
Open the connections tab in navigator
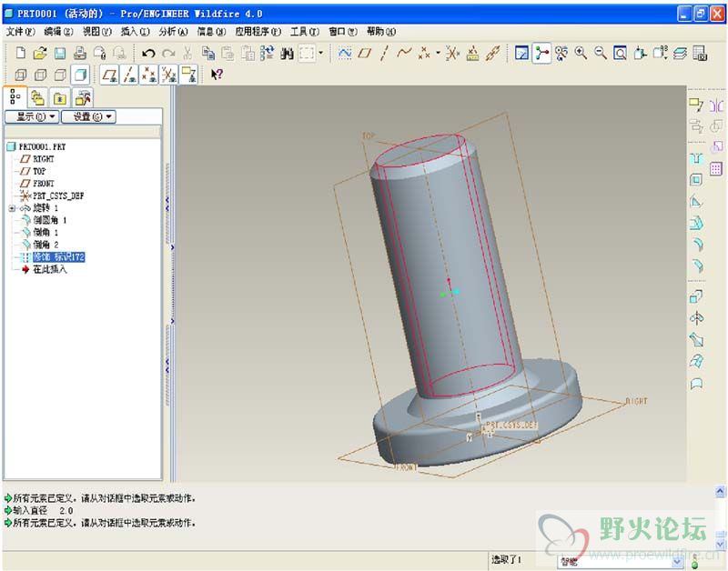tap(83, 98)
